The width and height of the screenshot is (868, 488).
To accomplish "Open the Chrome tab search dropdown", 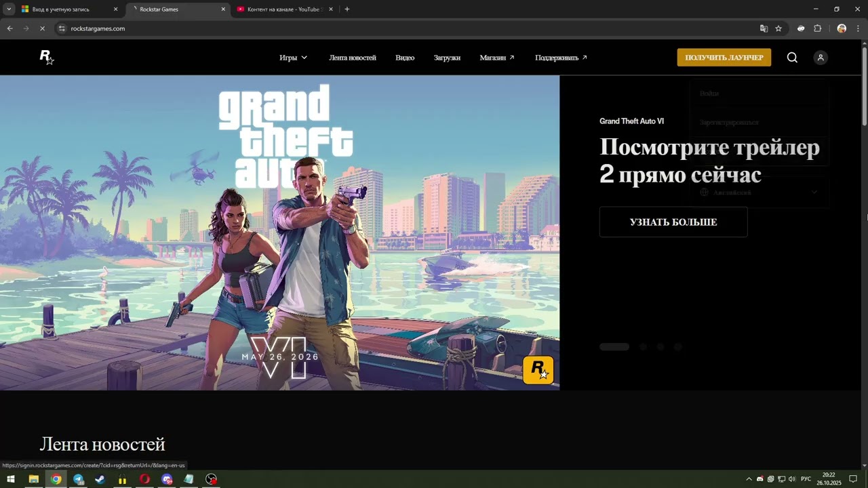I will pos(9,9).
